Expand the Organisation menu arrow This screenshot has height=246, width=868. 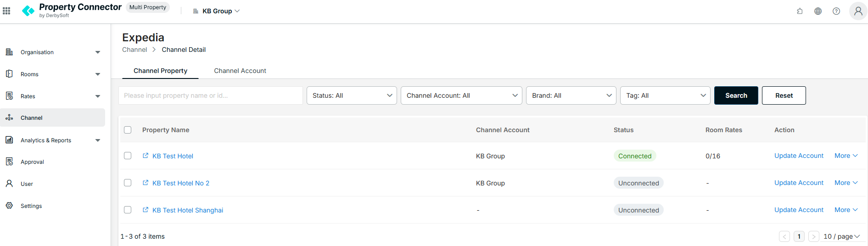98,52
